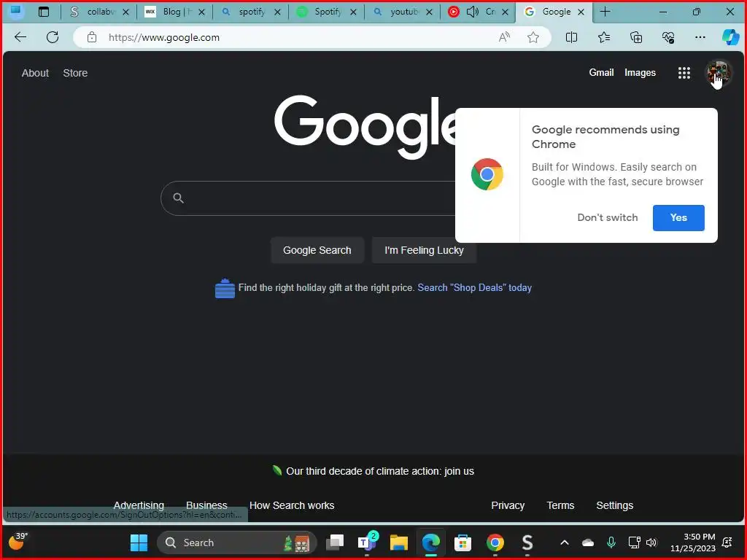Click I'm Feeling Lucky button
Viewport: 747px width, 560px height.
pyautogui.click(x=424, y=250)
